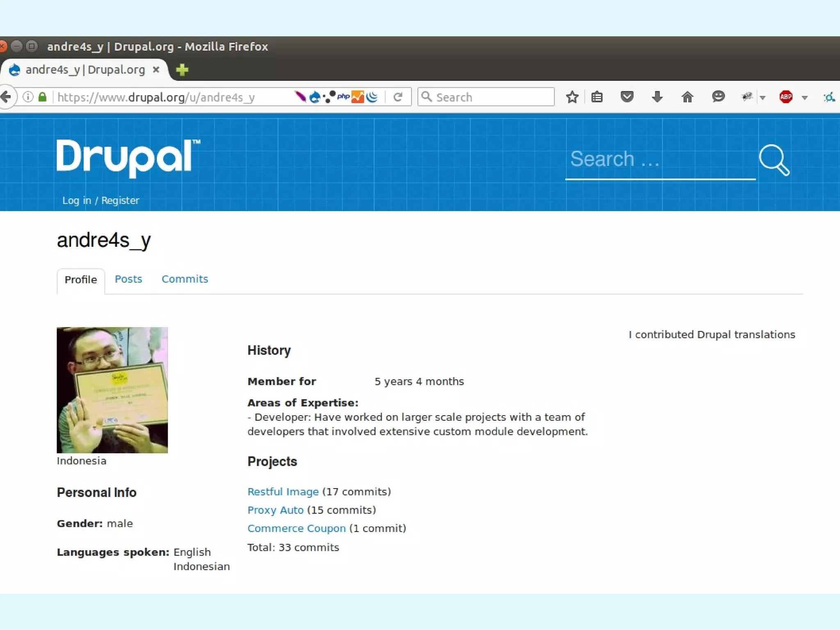The width and height of the screenshot is (840, 630).
Task: Click the bookmark star icon
Action: point(572,97)
